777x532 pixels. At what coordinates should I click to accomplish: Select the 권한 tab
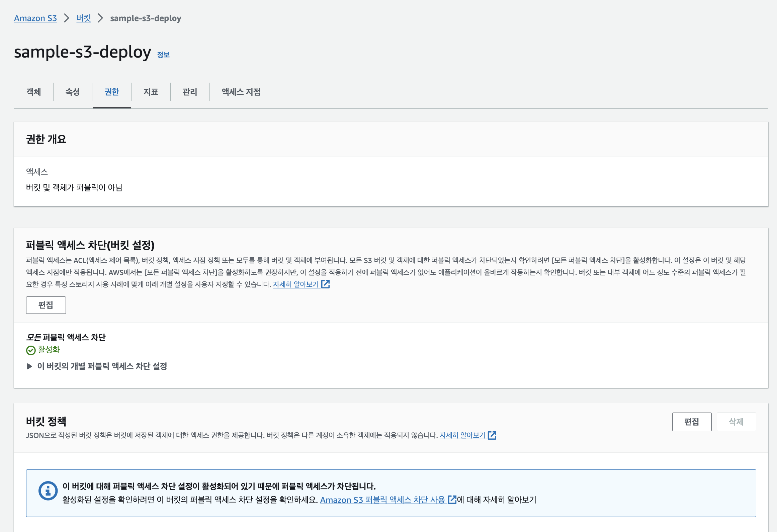pyautogui.click(x=112, y=92)
